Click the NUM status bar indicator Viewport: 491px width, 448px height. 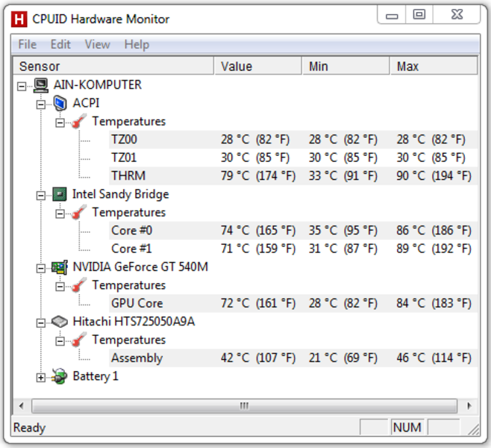[x=407, y=427]
